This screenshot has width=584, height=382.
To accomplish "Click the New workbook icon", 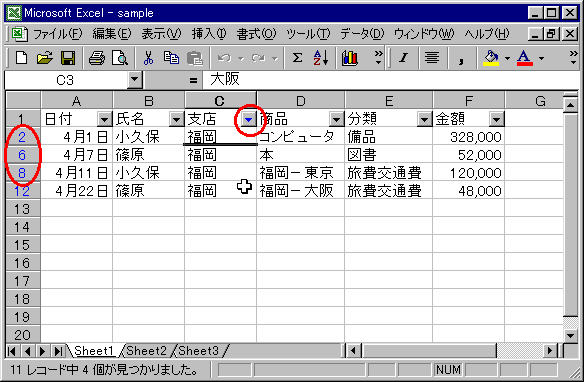I will click(x=21, y=58).
